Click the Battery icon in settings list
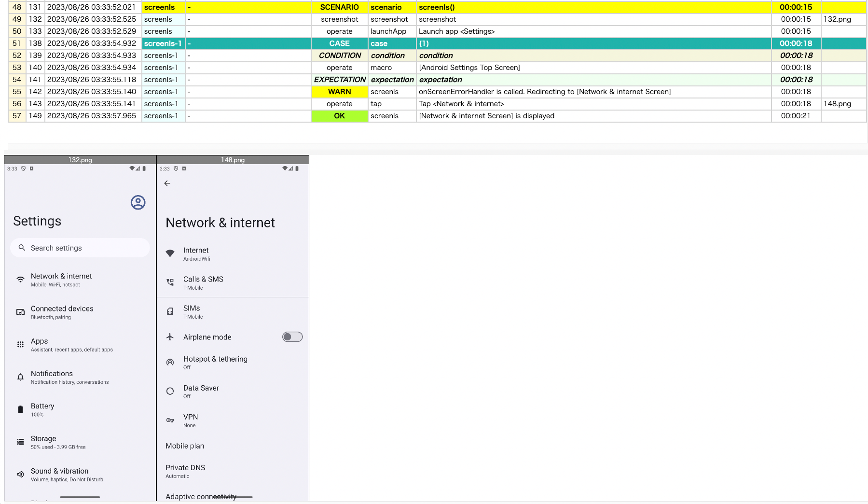This screenshot has height=504, width=868. click(x=20, y=409)
